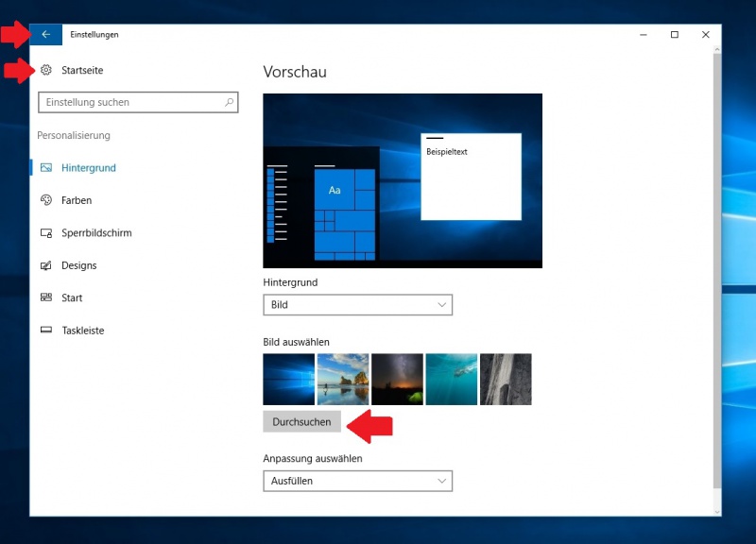
Task: Open the Designs page
Action: 79,265
